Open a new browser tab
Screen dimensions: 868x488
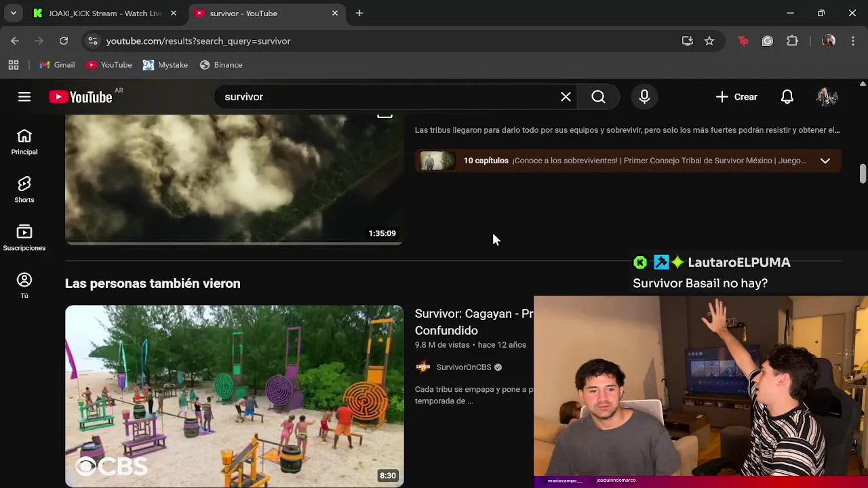coord(359,14)
